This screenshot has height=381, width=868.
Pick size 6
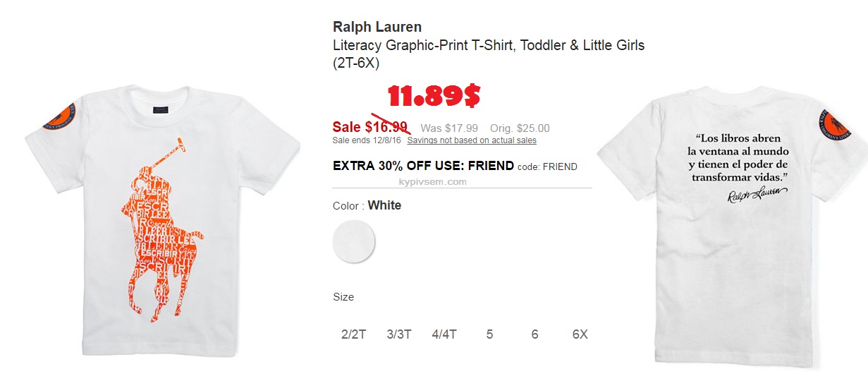pos(534,334)
